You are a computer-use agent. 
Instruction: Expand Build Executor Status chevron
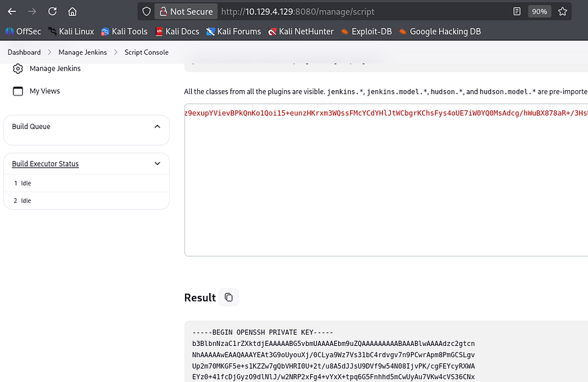(x=157, y=164)
